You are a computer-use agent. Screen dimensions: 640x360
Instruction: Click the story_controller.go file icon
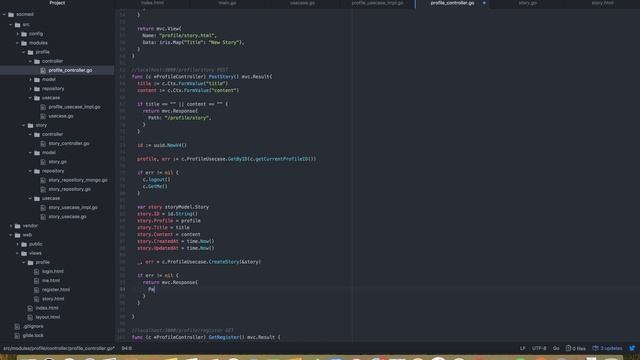pos(43,144)
